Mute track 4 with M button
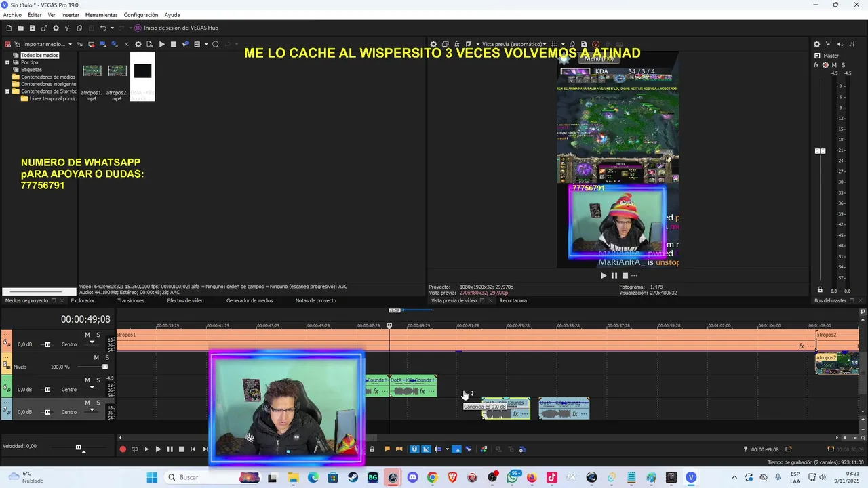This screenshot has height=488, width=868. click(x=87, y=335)
